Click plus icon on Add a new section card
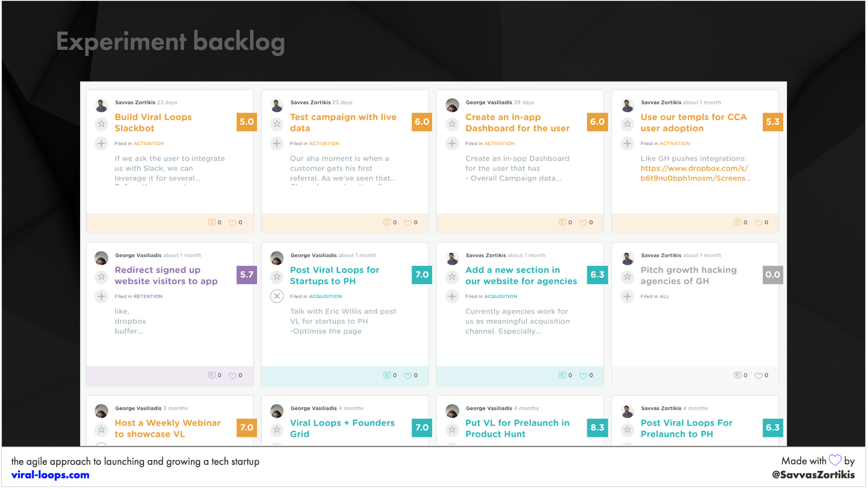Image resolution: width=868 pixels, height=489 pixels. pyautogui.click(x=452, y=296)
